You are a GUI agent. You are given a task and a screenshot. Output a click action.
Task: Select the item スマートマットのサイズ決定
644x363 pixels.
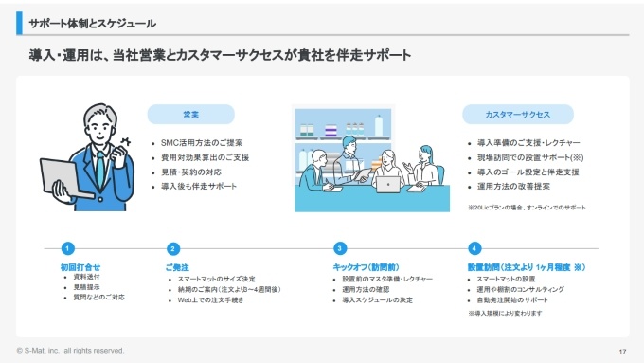coord(216,279)
